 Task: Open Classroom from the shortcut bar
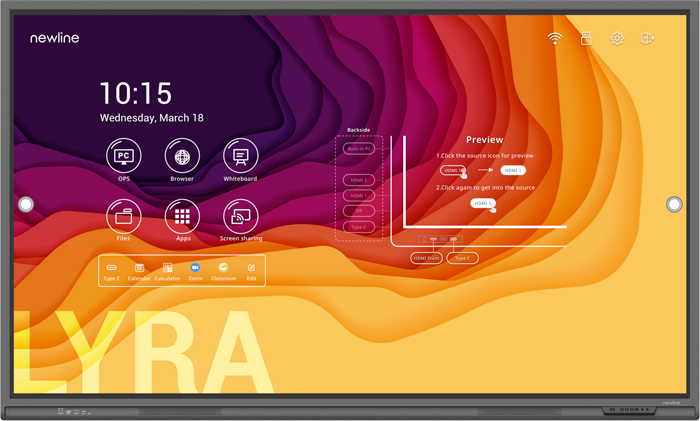[223, 268]
